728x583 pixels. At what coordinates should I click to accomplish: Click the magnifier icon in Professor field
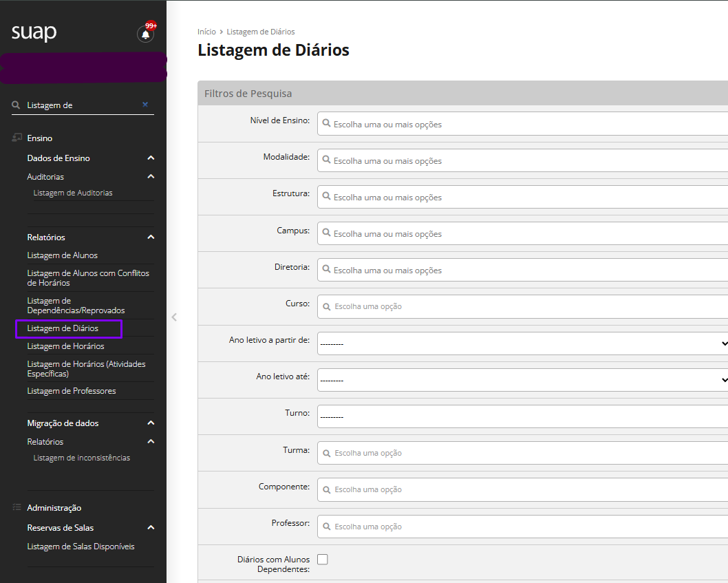click(326, 527)
